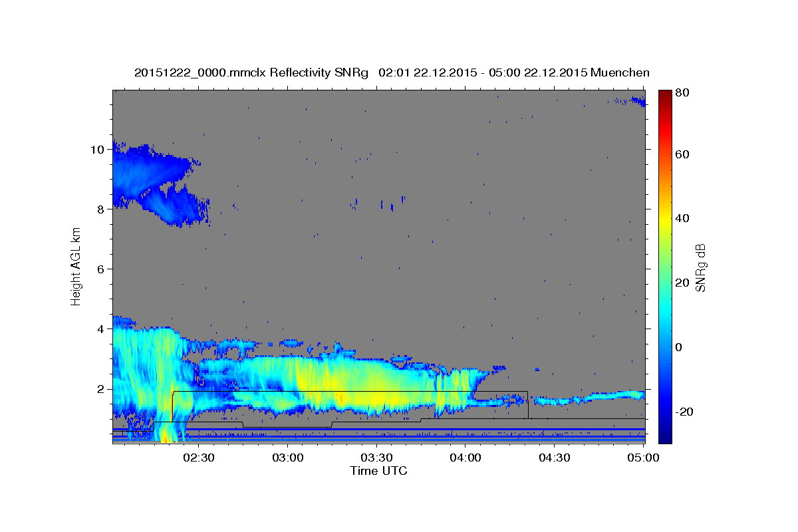Click the 04:30 time tick label
This screenshot has height=532, width=798.
pos(555,458)
